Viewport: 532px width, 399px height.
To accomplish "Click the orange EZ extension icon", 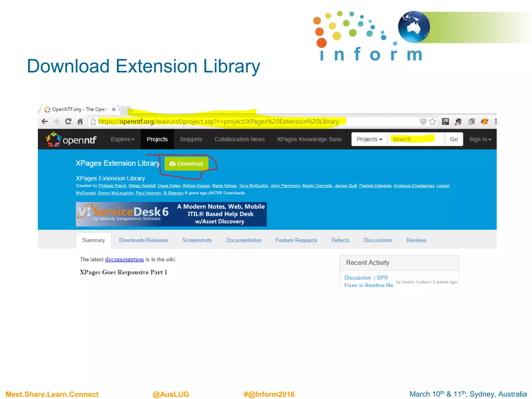I will pos(485,121).
